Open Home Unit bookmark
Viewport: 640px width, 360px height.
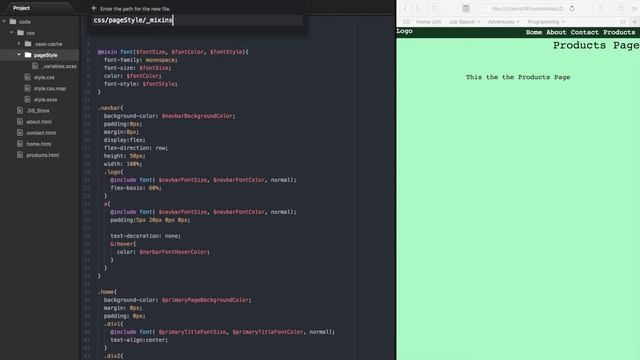pos(429,22)
